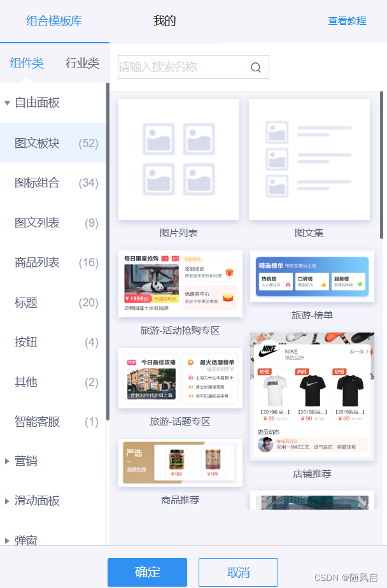Choose the 店铺推荐 NIKE template thumbnail
387x588 pixels.
pos(312,396)
